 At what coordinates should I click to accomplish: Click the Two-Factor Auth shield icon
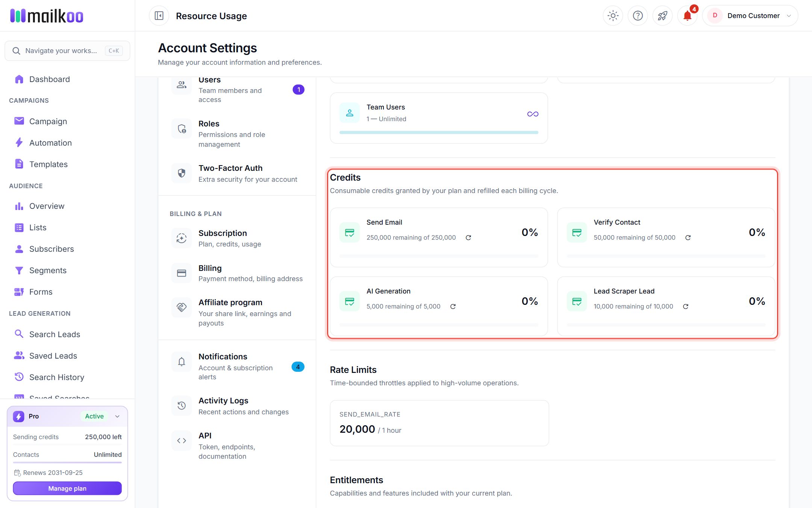[x=182, y=173]
